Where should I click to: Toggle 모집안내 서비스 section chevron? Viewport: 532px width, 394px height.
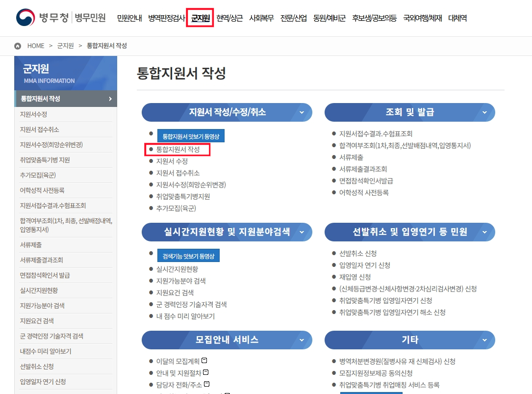tap(302, 340)
